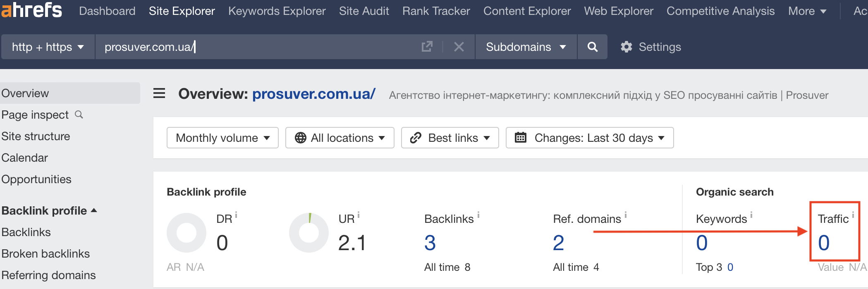Show info tooltip for Backlinks metric
This screenshot has width=868, height=289.
pyautogui.click(x=478, y=215)
